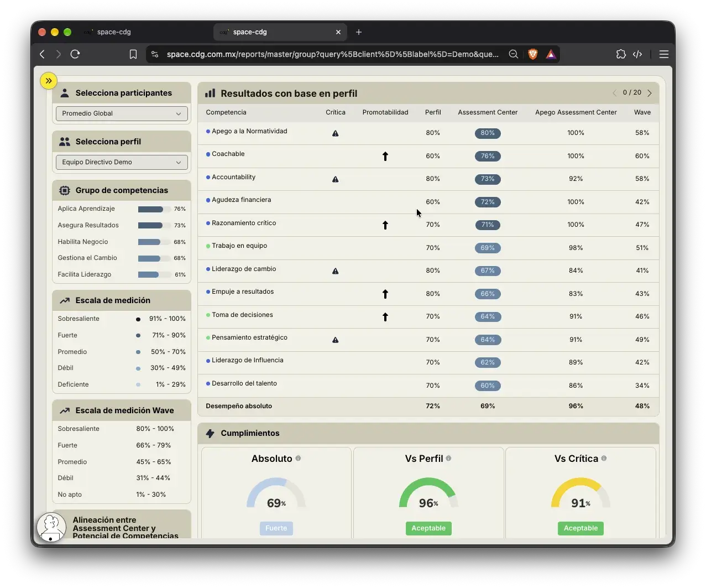Open the Promedio Global participants dropdown
Viewport: 706px width, 588px height.
click(122, 113)
